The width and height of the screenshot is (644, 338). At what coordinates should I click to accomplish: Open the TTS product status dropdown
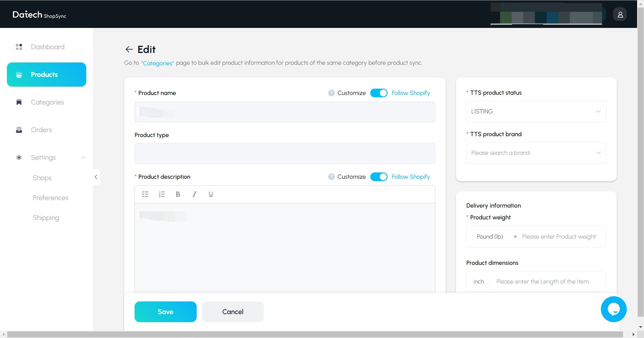tap(536, 111)
